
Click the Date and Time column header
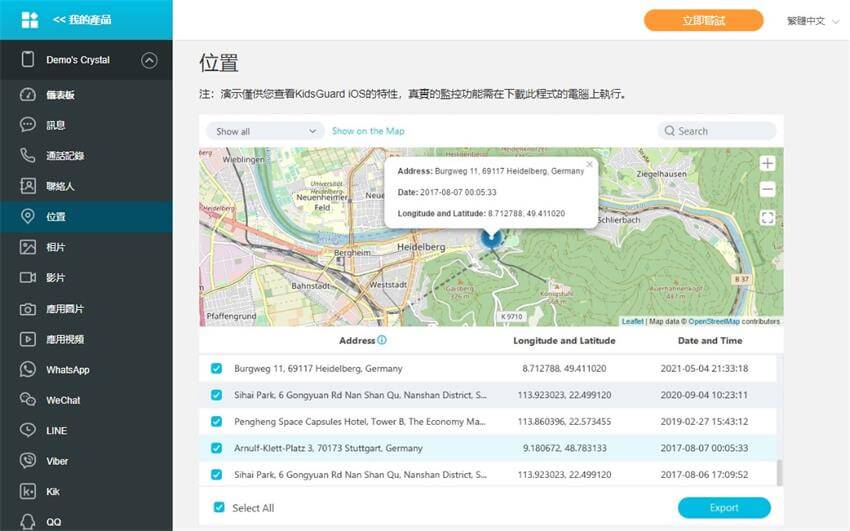point(710,341)
